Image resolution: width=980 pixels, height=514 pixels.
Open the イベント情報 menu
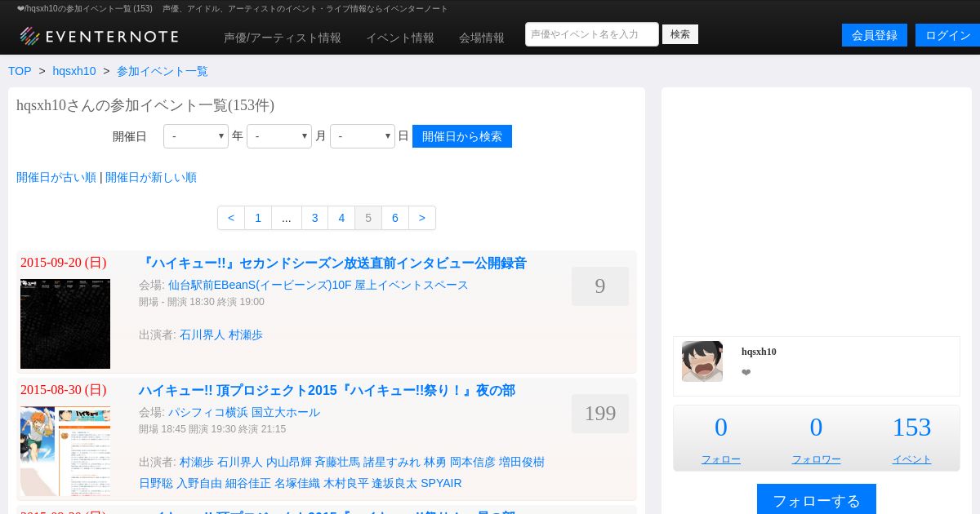coord(400,38)
